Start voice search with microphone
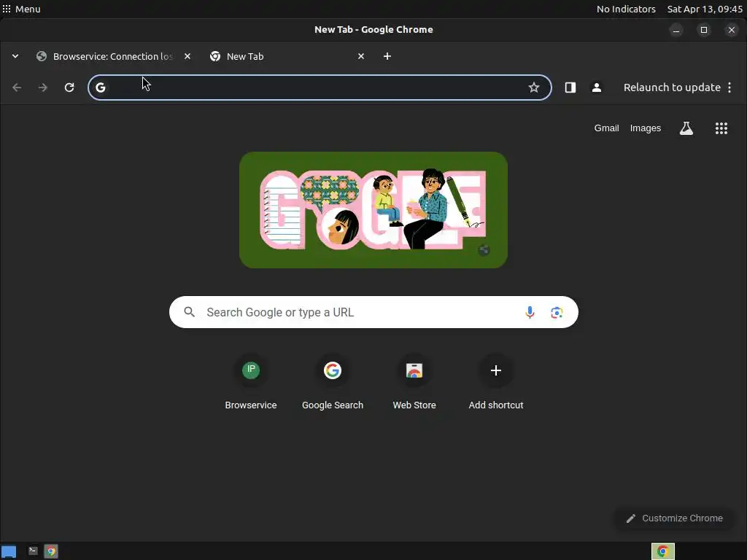 (530, 312)
